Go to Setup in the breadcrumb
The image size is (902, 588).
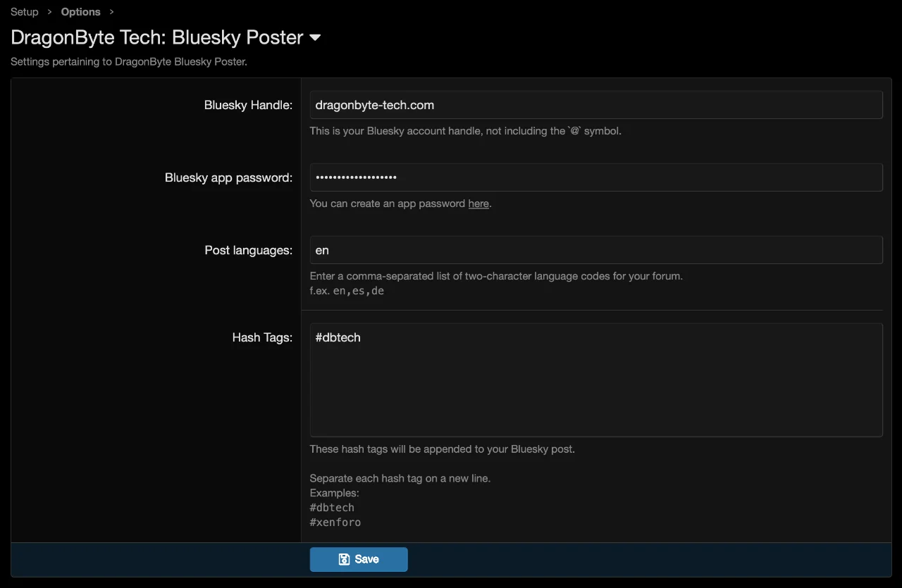[25, 12]
